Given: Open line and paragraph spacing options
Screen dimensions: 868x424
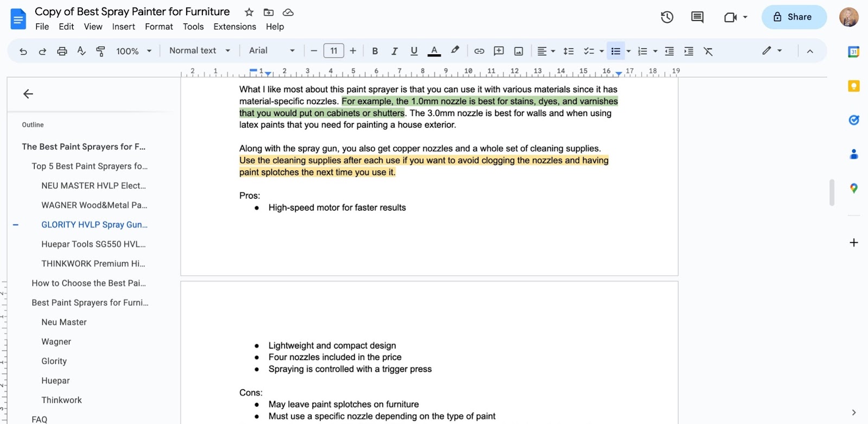Looking at the screenshot, I should click(569, 51).
